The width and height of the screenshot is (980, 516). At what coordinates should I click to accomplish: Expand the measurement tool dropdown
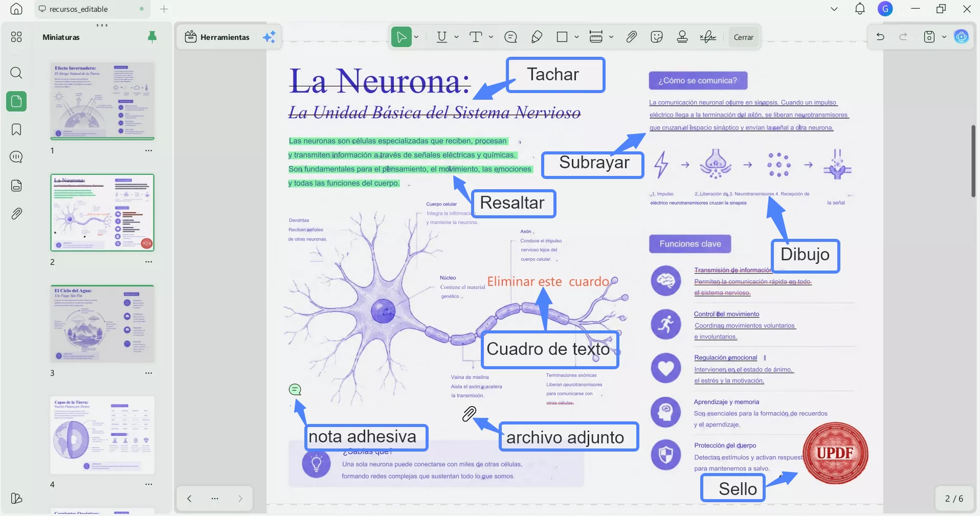(611, 37)
